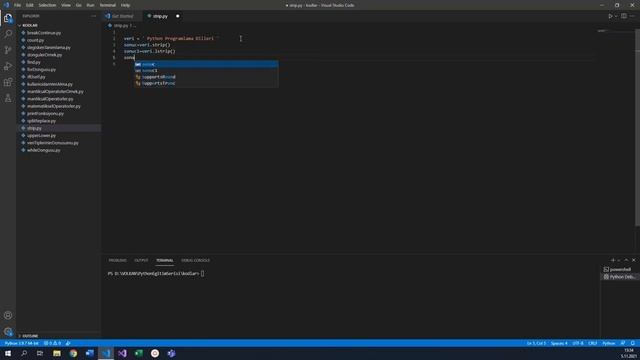
Task: Collapse the KODLAR folder section
Action: click(29, 25)
